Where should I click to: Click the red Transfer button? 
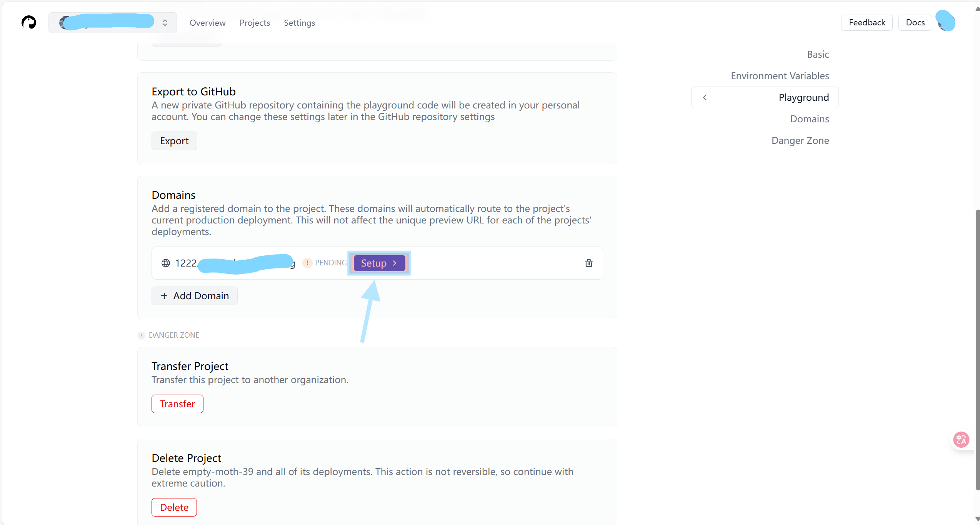[x=177, y=404]
